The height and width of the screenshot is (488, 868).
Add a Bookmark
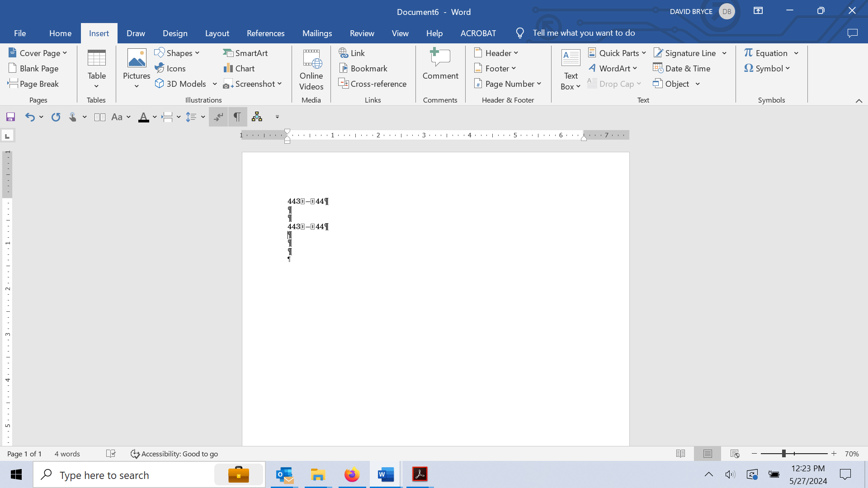(363, 68)
